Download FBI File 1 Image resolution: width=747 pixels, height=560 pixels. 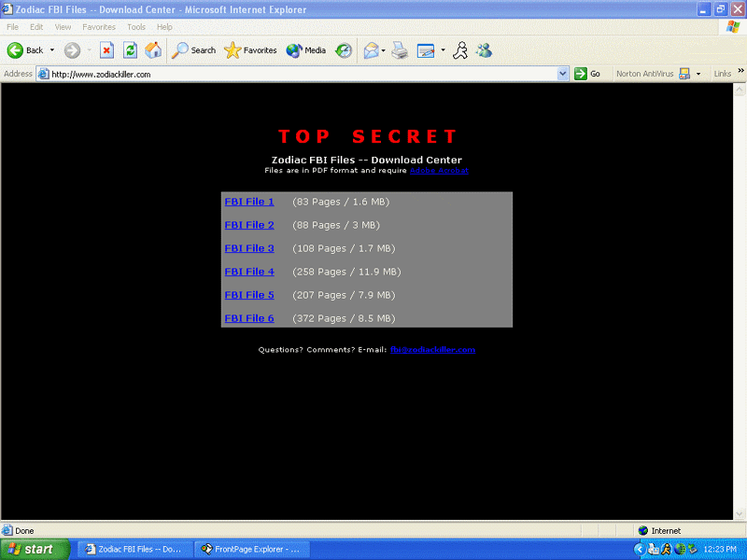click(x=249, y=202)
